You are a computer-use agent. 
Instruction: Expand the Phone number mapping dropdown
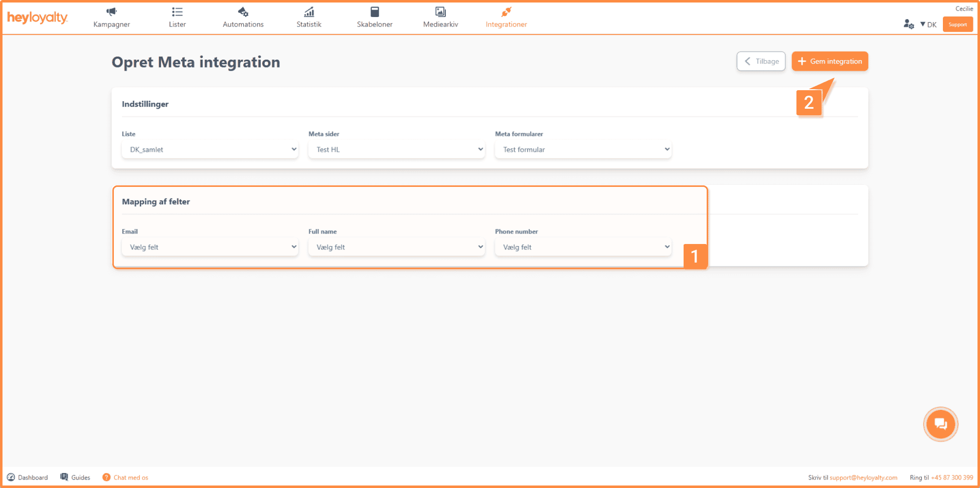coord(583,247)
